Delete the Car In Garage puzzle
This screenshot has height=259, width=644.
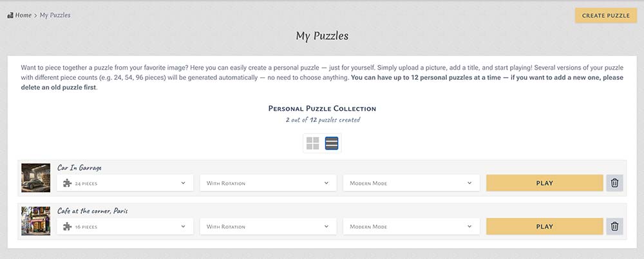(614, 183)
